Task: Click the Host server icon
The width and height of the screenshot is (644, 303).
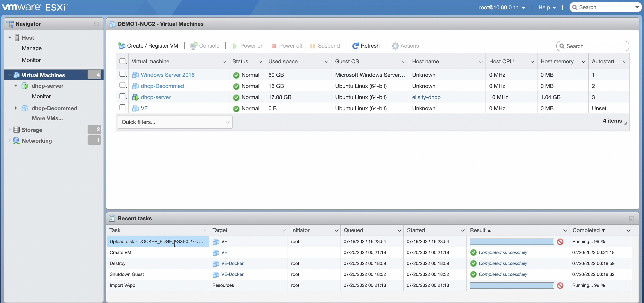Action: tap(17, 38)
